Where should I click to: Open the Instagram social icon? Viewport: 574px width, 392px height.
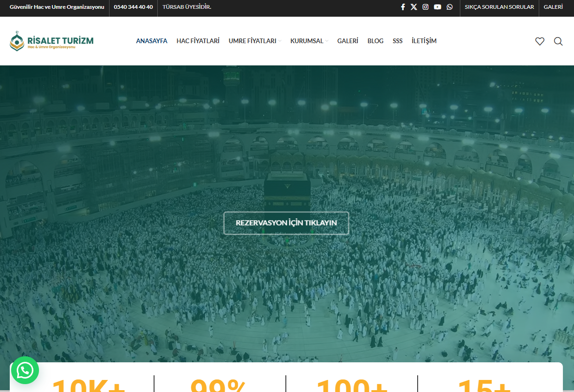426,7
